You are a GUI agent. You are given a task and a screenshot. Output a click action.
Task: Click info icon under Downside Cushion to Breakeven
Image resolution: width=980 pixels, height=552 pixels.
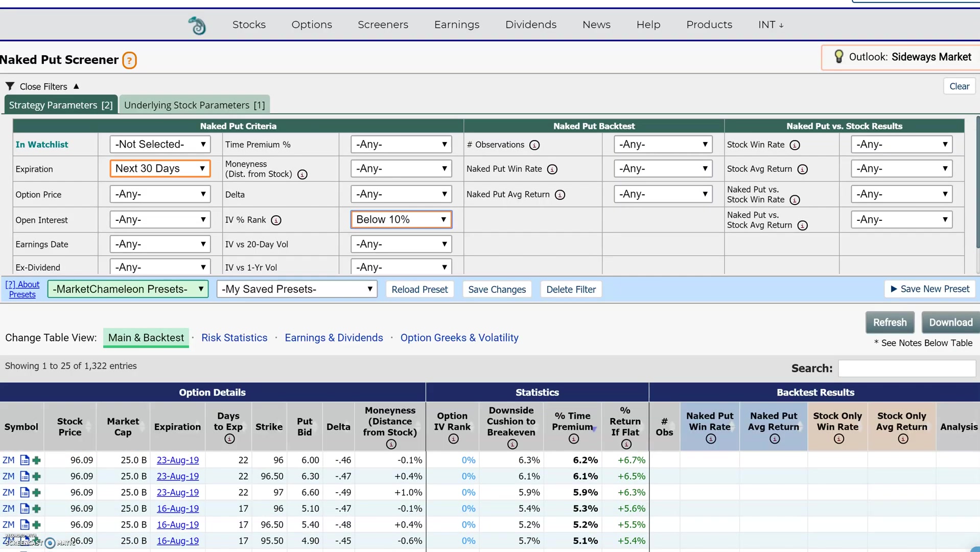pos(512,445)
